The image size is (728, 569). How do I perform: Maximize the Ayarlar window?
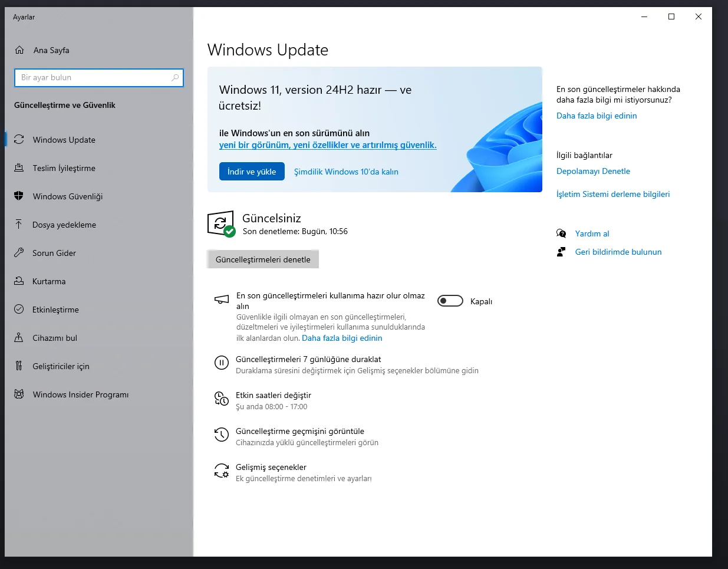coord(671,17)
